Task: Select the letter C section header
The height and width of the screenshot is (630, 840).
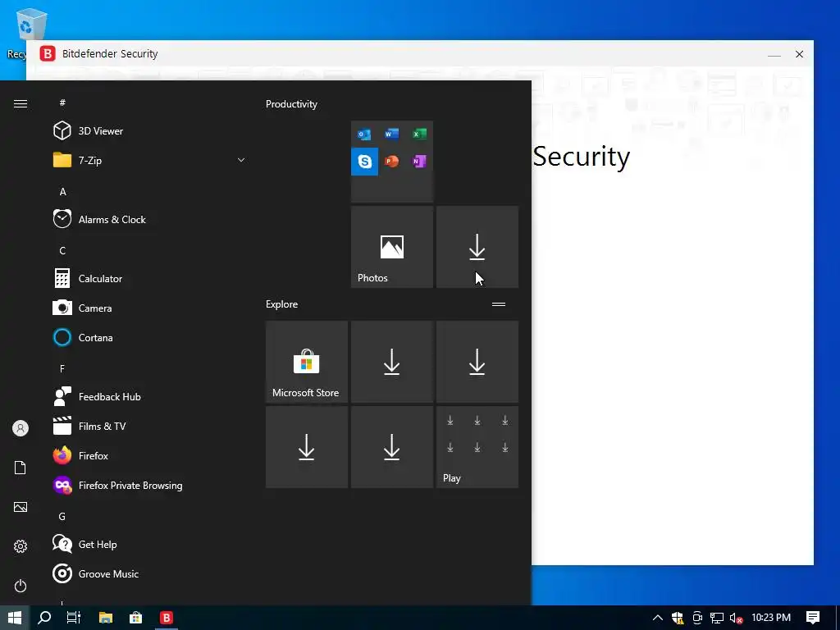Action: tap(62, 251)
